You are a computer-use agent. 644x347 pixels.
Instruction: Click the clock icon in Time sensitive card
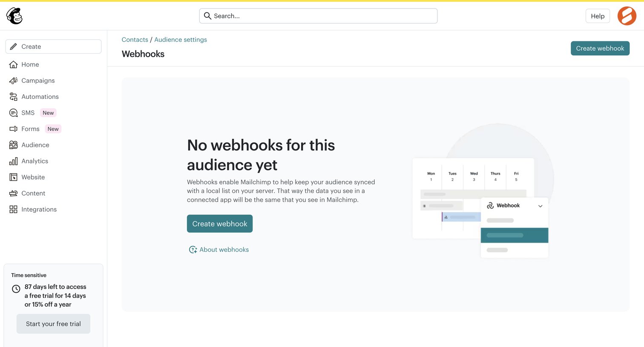[16, 289]
